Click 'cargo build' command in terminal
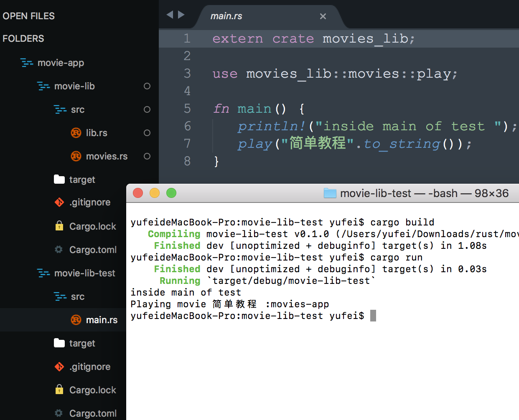 tap(402, 222)
